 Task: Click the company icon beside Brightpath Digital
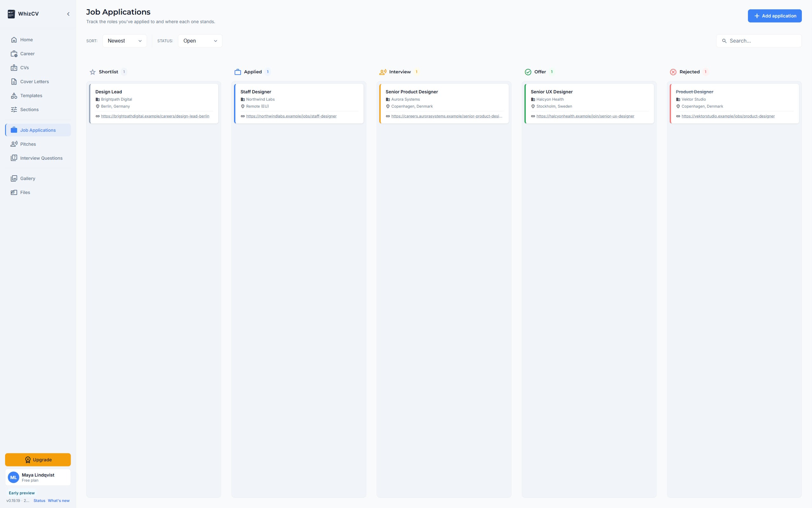98,99
